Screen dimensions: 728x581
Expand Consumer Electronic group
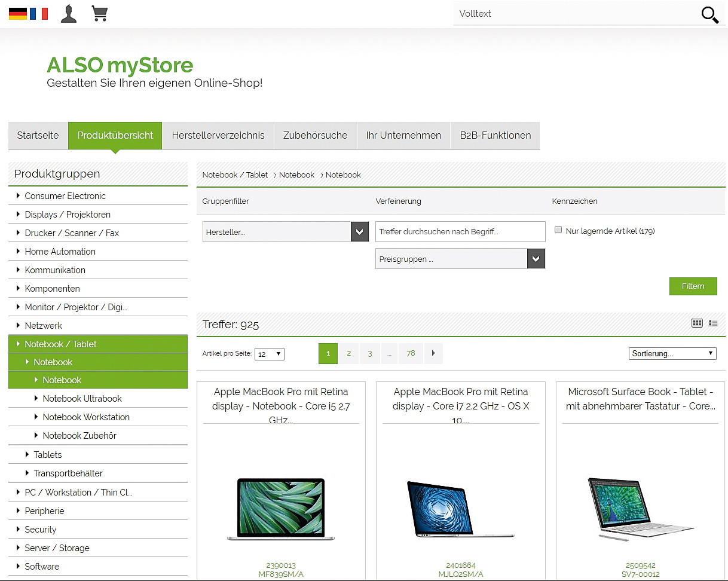pyautogui.click(x=98, y=196)
